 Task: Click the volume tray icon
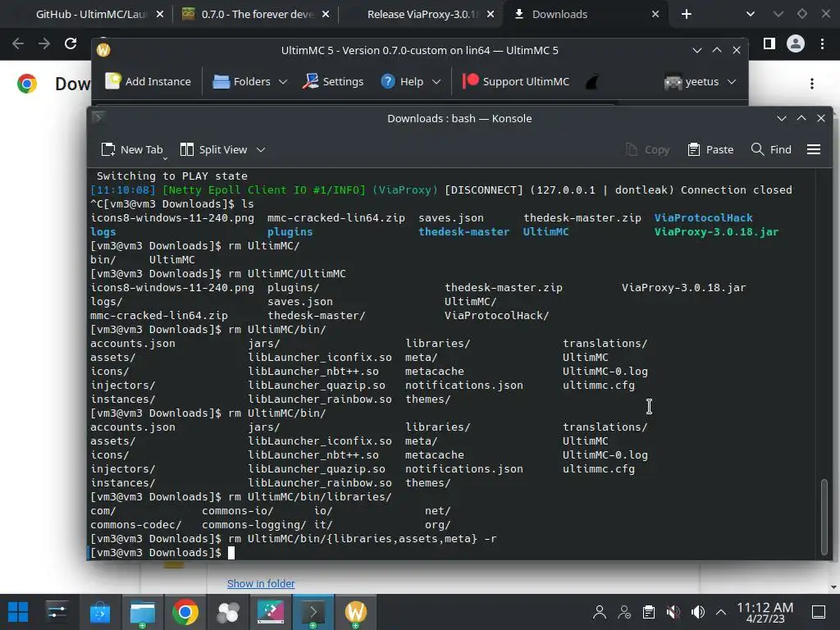(x=697, y=612)
